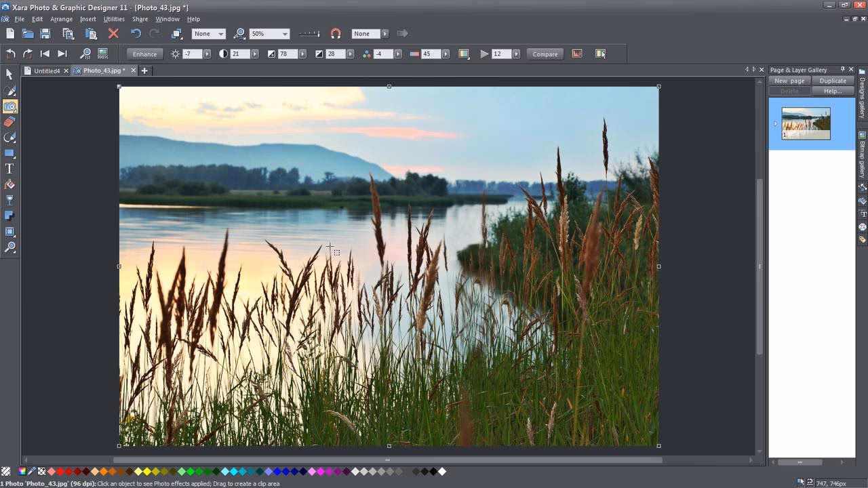Viewport: 868px width, 488px height.
Task: Select the Photo Eraser tool
Action: (9, 122)
